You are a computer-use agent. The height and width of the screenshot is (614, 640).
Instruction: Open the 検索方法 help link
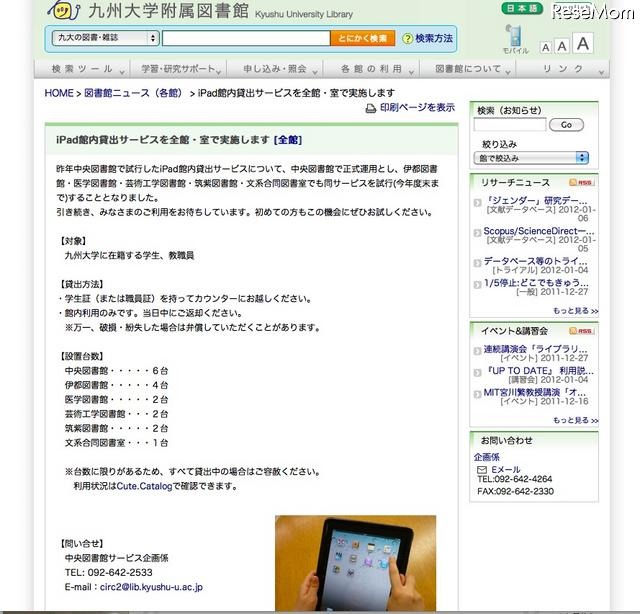pos(434,38)
